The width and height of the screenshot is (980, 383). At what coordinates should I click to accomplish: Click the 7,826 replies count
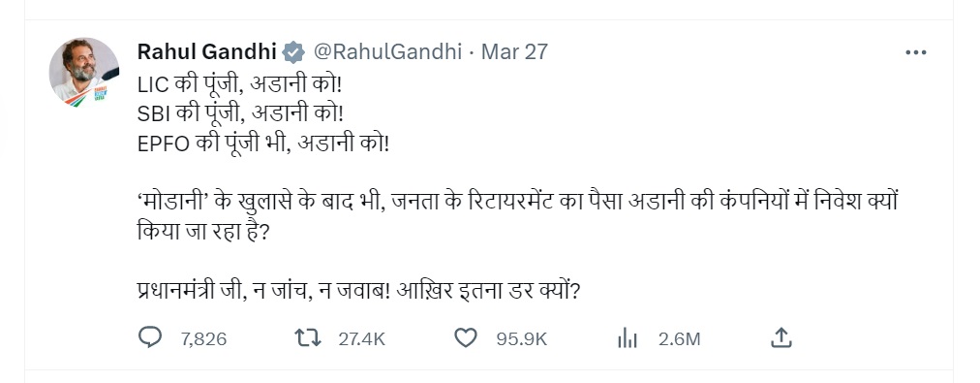pyautogui.click(x=203, y=339)
